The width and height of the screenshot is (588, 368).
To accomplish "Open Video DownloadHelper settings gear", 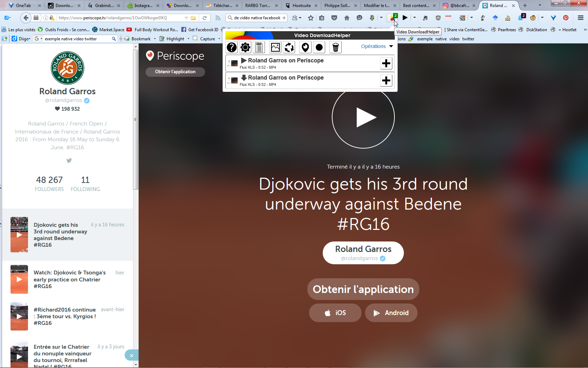I will [x=245, y=47].
